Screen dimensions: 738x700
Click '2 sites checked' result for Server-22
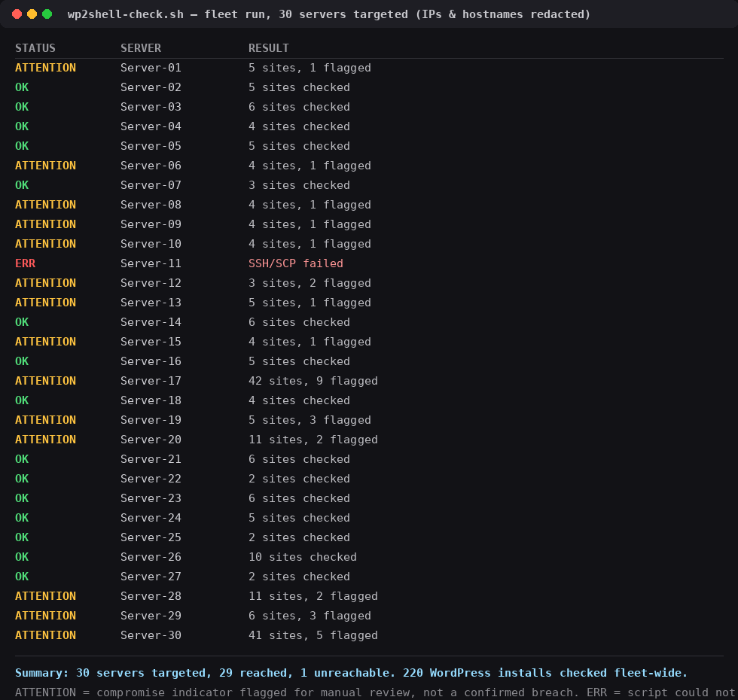(x=300, y=479)
